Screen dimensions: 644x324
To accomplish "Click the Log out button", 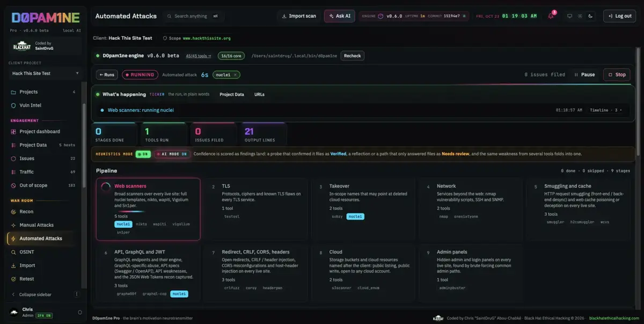I will 619,16.
